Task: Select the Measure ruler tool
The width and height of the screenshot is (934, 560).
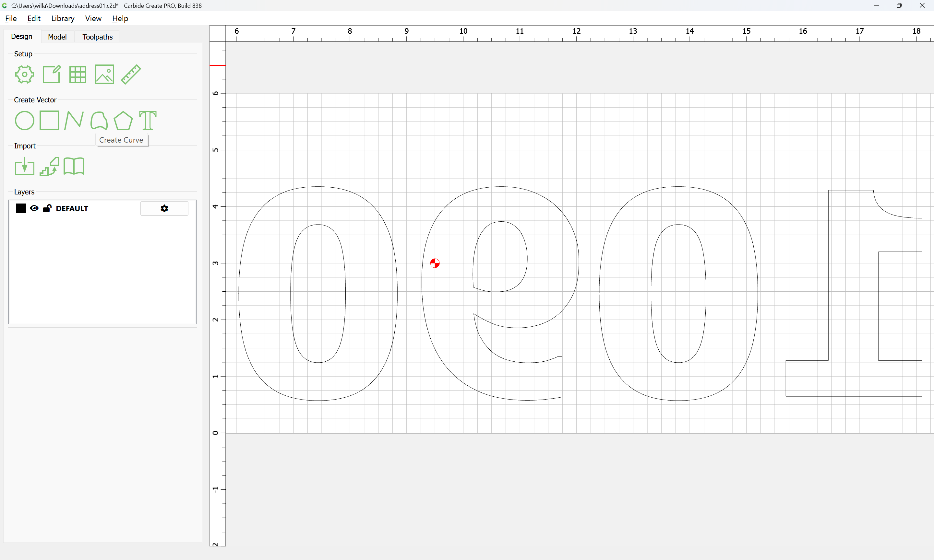Action: point(131,74)
